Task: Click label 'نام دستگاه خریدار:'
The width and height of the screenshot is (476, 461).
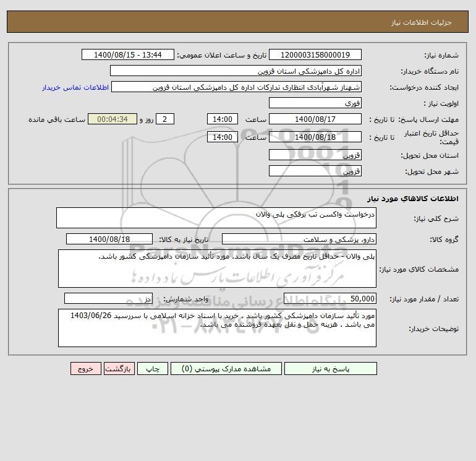Action: (x=430, y=71)
